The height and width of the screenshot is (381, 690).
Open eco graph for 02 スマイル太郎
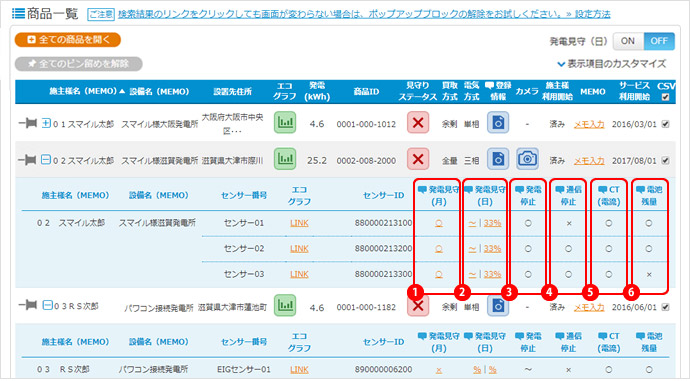tap(285, 159)
